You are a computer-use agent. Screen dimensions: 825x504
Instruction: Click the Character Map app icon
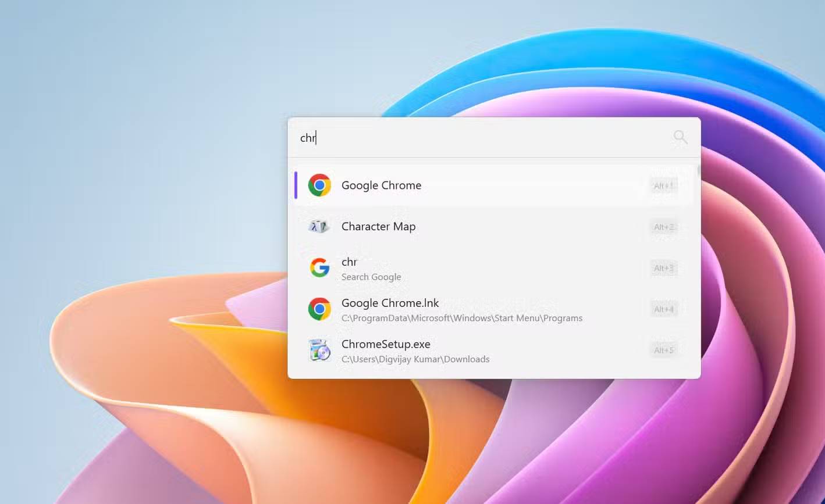pos(319,227)
